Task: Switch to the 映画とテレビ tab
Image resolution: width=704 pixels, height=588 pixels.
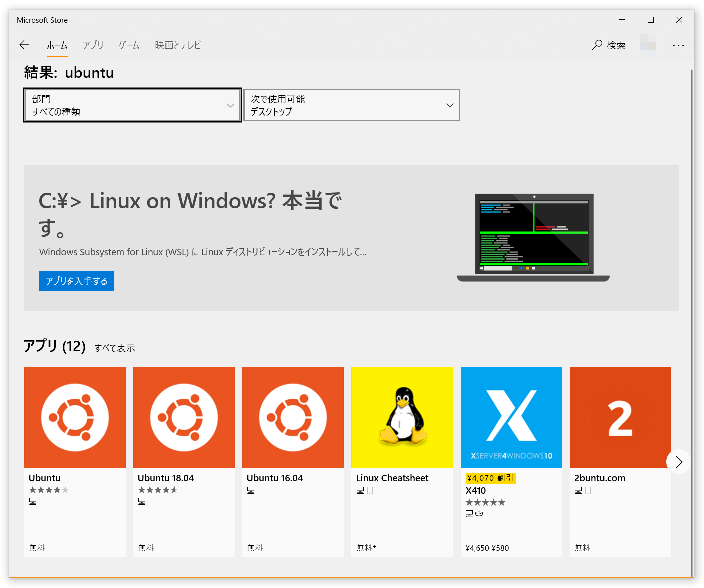Action: click(177, 45)
